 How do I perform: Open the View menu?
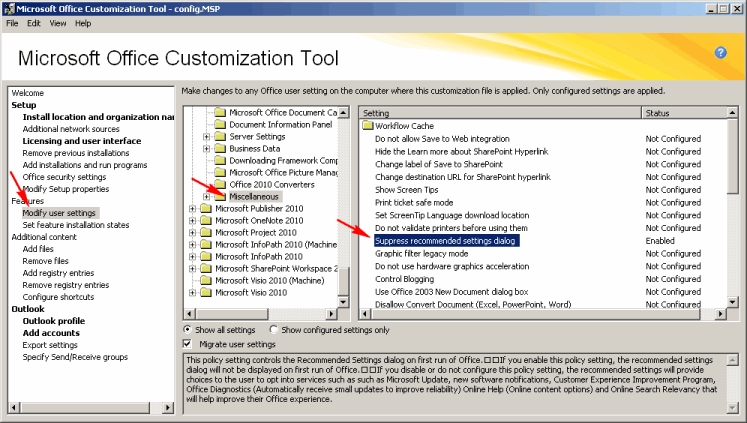pyautogui.click(x=58, y=23)
